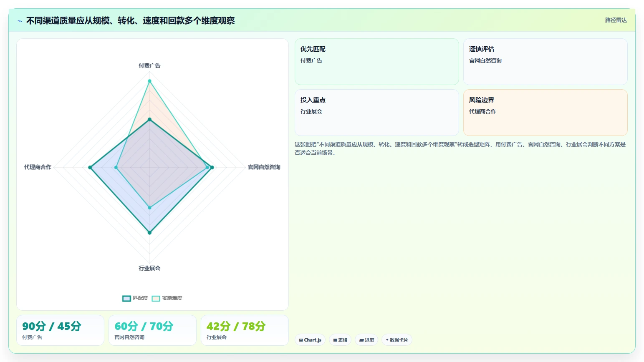This screenshot has width=644, height=362.
Task: Click the 匹配度 legend label
Action: (x=140, y=298)
